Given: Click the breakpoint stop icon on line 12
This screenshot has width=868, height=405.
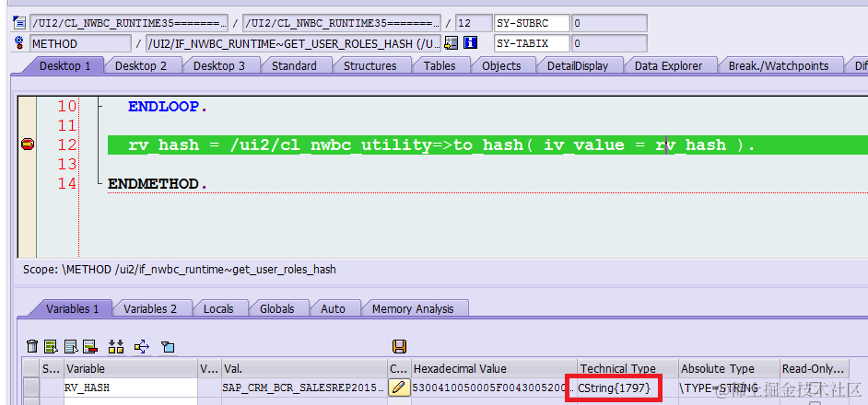Looking at the screenshot, I should click(27, 145).
